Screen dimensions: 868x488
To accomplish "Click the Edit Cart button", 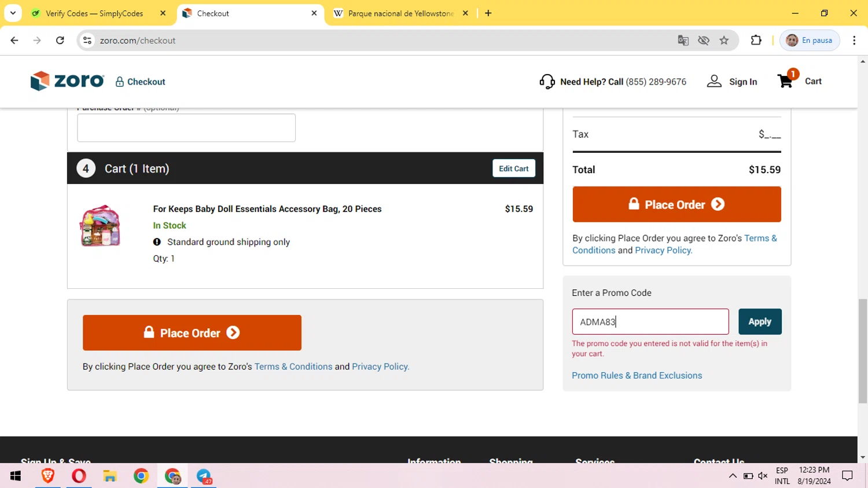I will (514, 168).
